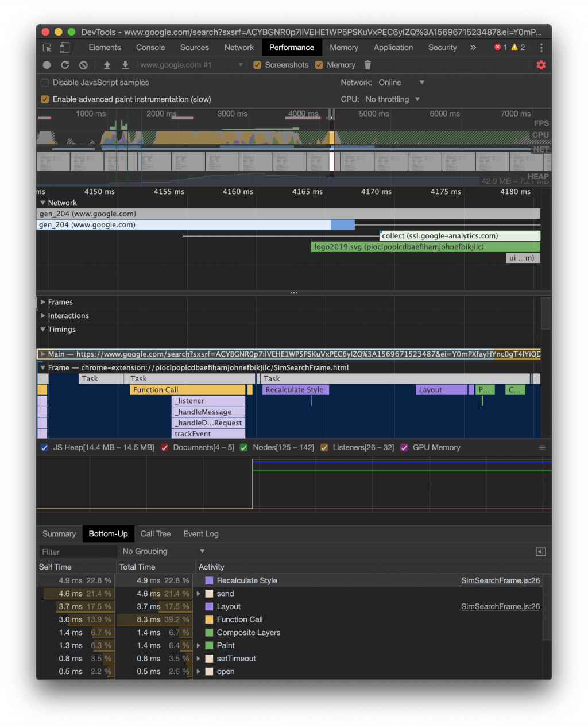
Task: Load profile with upload arrow
Action: [x=107, y=65]
